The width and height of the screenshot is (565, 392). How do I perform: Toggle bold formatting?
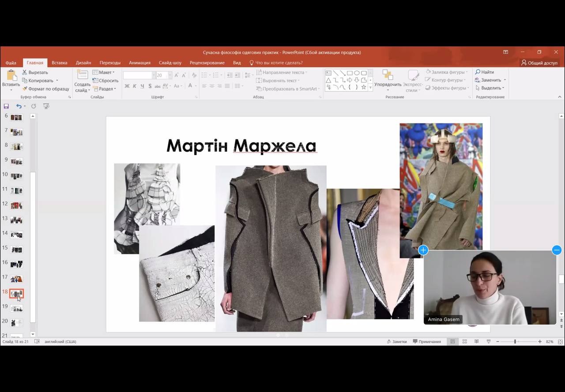[127, 86]
